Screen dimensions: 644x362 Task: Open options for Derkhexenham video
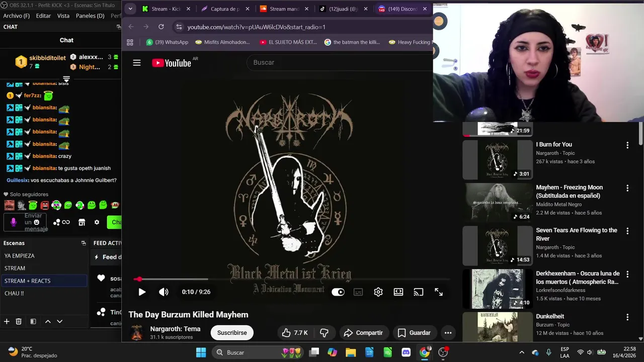click(x=627, y=275)
